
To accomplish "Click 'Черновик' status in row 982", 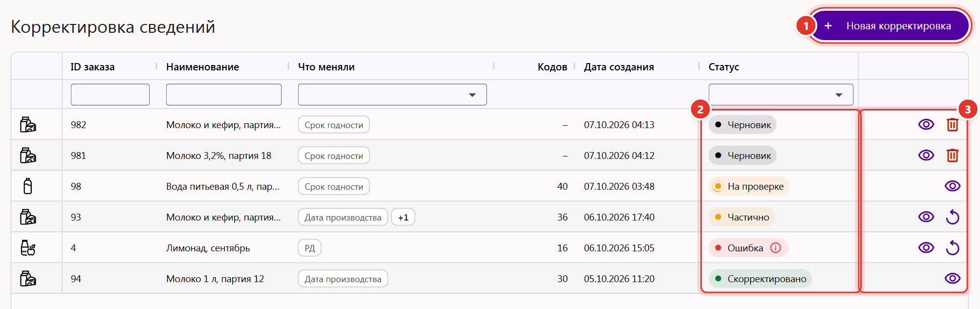I will tap(742, 125).
